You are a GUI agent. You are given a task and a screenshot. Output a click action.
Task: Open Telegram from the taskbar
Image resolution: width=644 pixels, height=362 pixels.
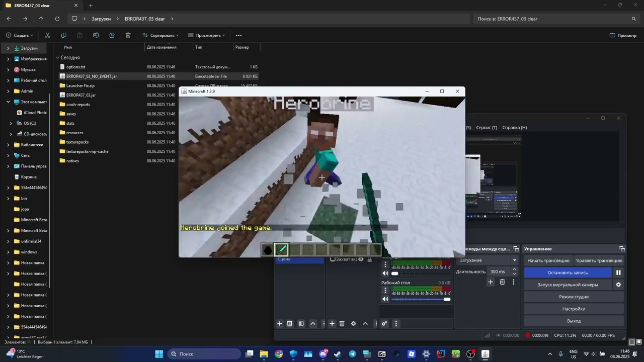point(352,354)
